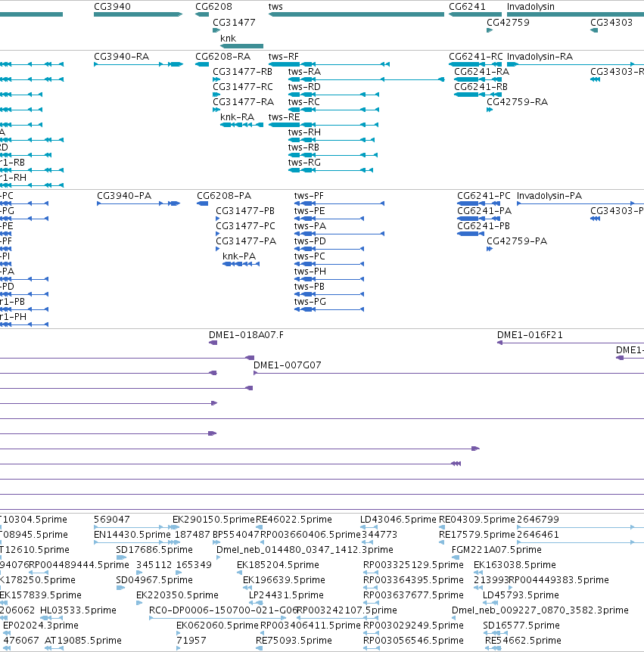
Task: Click protein CG6241-PC
Action: coord(484,196)
